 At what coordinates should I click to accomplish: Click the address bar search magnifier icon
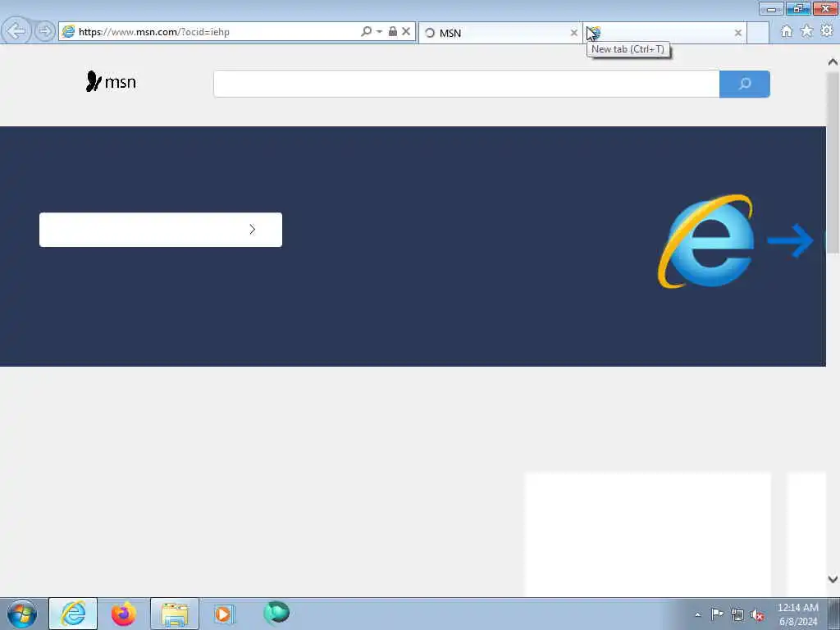coord(366,32)
